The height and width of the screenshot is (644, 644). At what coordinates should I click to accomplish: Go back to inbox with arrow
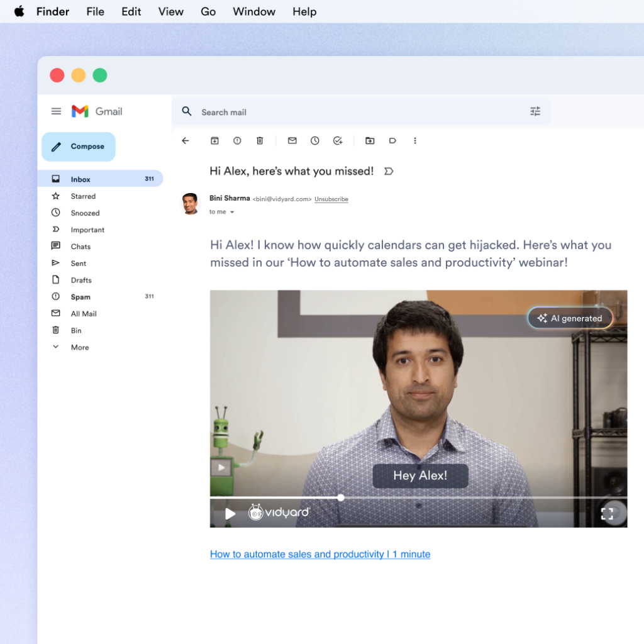click(x=186, y=141)
